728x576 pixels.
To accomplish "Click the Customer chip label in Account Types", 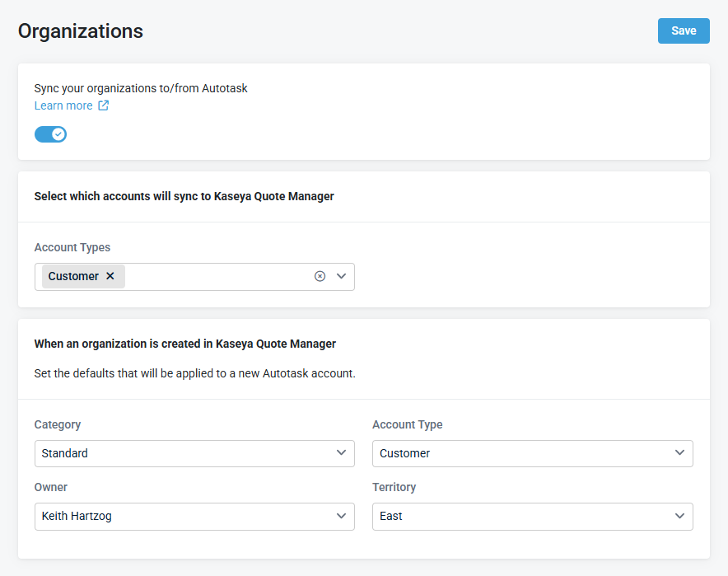I will click(73, 276).
